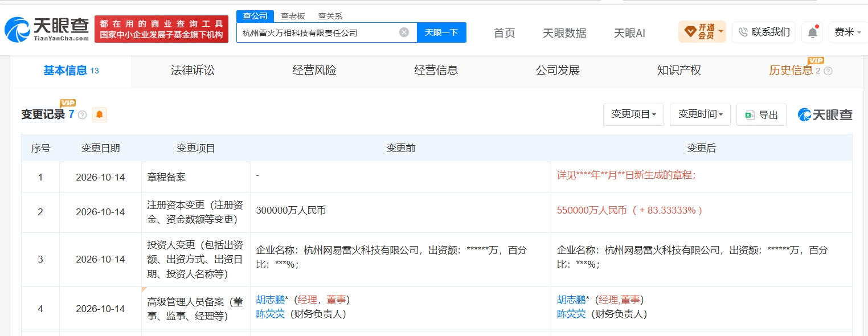The width and height of the screenshot is (868, 336).
Task: Click the 详见 new charter text
Action: pyautogui.click(x=626, y=175)
